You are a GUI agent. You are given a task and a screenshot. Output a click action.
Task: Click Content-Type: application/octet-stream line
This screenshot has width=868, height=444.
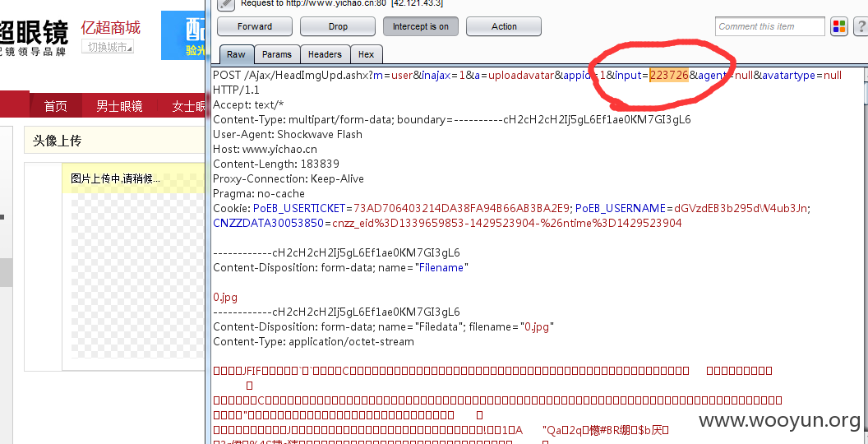[x=313, y=341]
